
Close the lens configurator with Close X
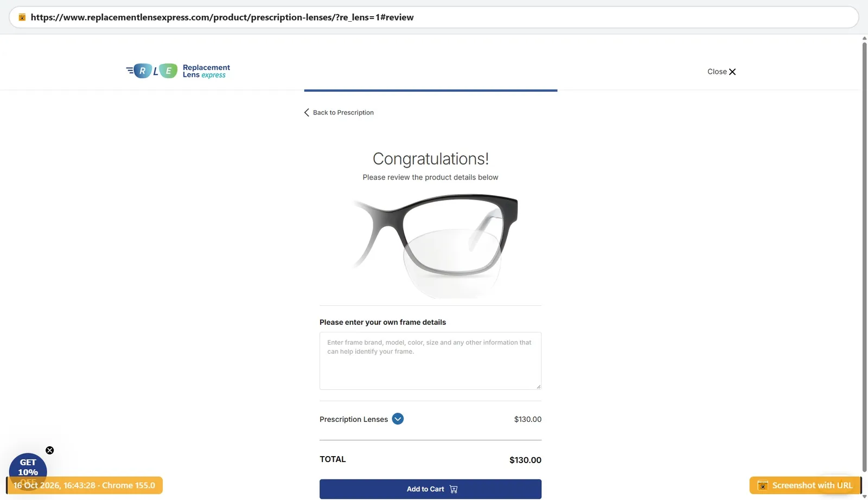tap(722, 72)
